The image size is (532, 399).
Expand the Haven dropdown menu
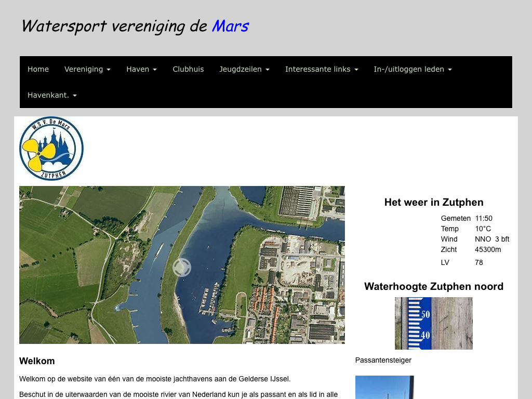coord(141,69)
